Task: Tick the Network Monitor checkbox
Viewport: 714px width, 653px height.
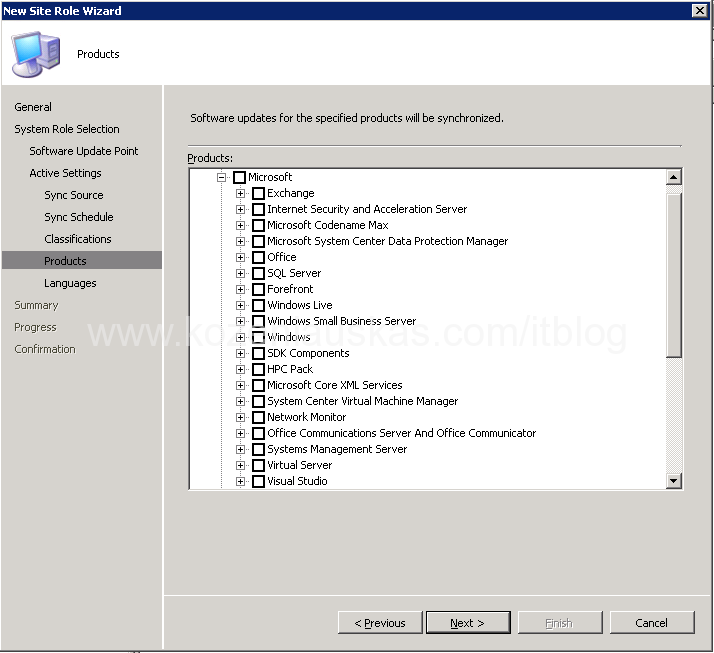Action: pos(258,417)
